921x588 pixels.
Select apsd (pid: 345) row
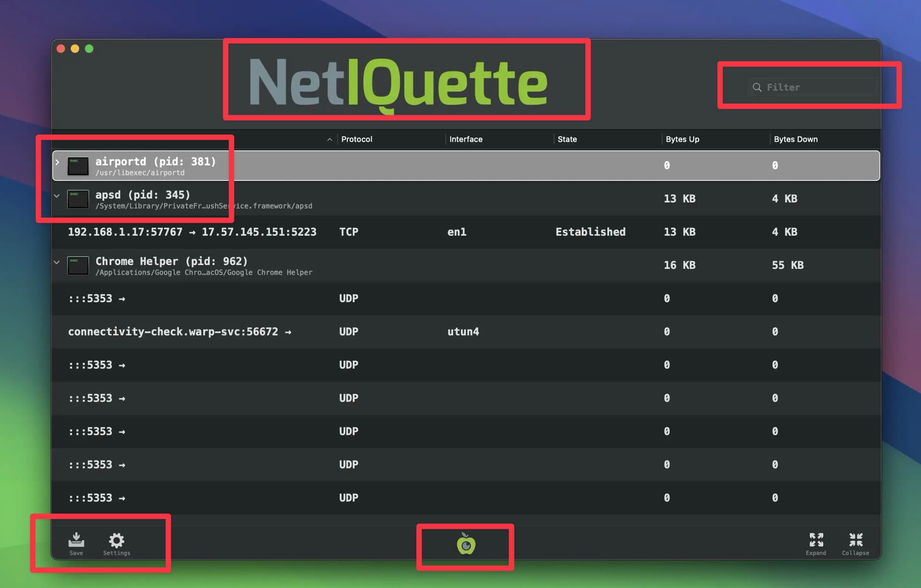tap(466, 199)
